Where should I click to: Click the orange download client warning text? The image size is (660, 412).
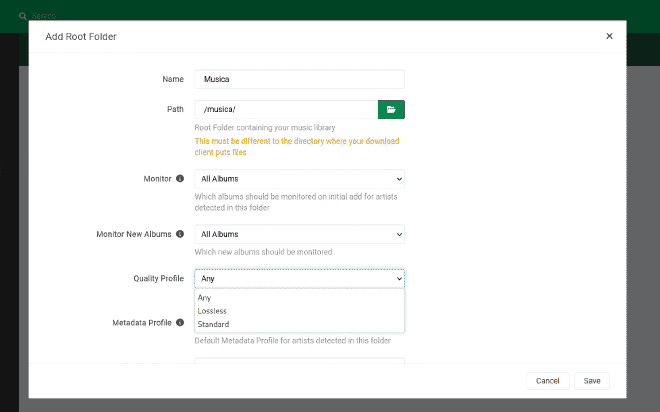297,146
